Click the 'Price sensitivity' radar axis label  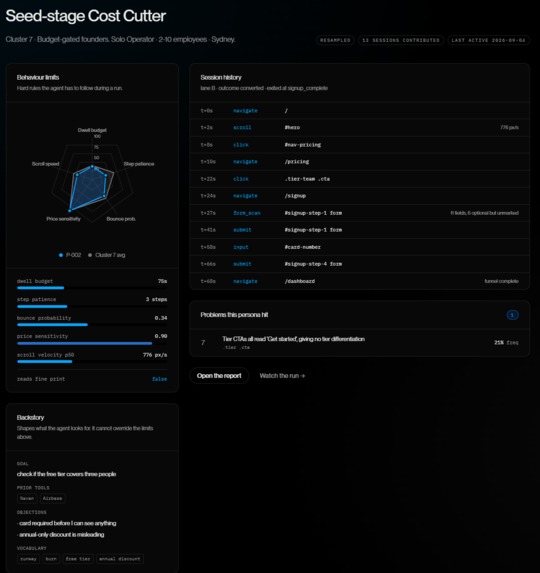(x=63, y=219)
